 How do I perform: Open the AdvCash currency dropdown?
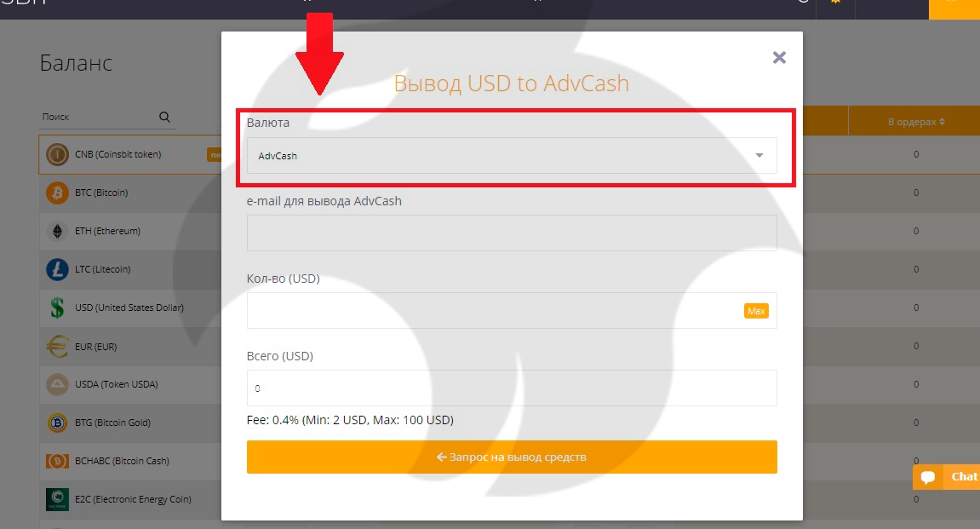coord(511,156)
